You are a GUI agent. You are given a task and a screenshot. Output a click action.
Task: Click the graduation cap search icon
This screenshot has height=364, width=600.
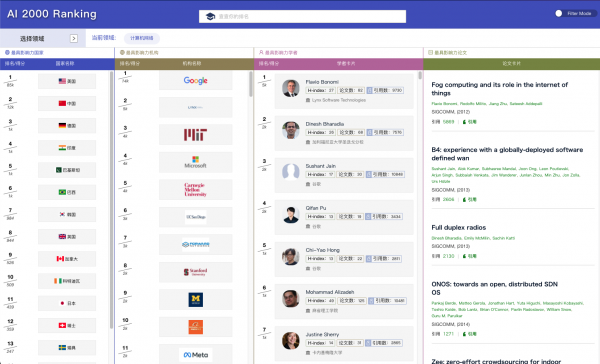pos(210,16)
